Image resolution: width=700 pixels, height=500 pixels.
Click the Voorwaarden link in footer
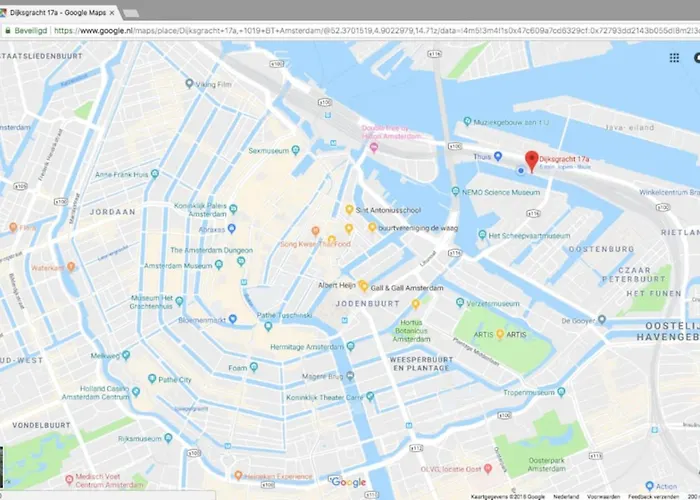point(604,495)
